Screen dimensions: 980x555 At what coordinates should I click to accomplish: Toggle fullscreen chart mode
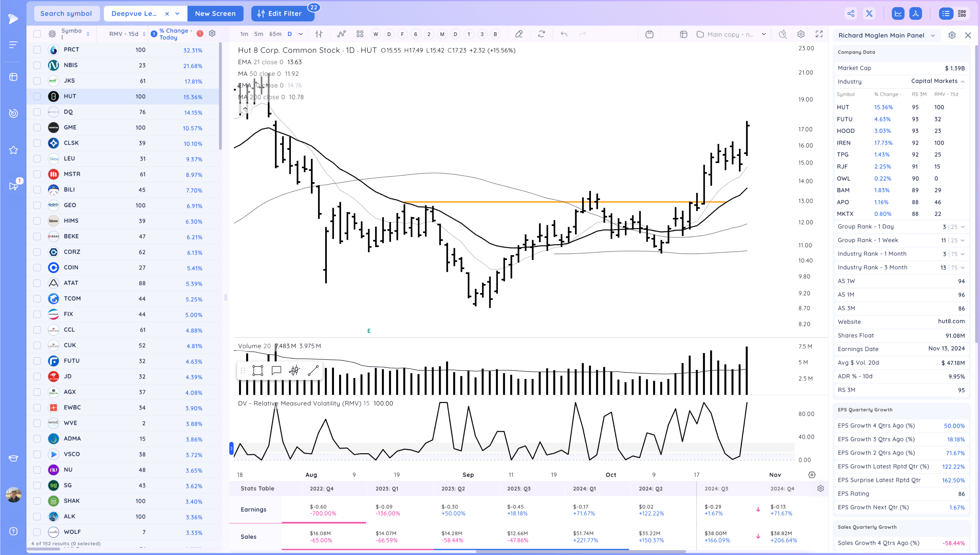click(819, 34)
